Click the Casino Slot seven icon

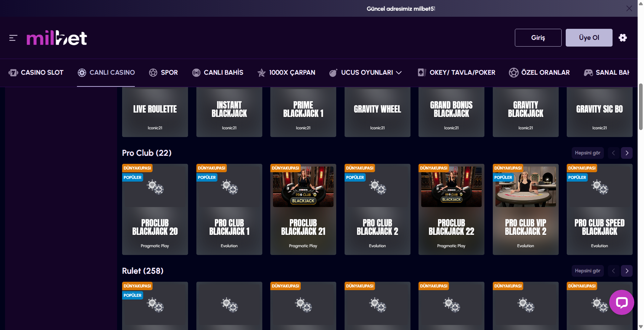point(13,73)
